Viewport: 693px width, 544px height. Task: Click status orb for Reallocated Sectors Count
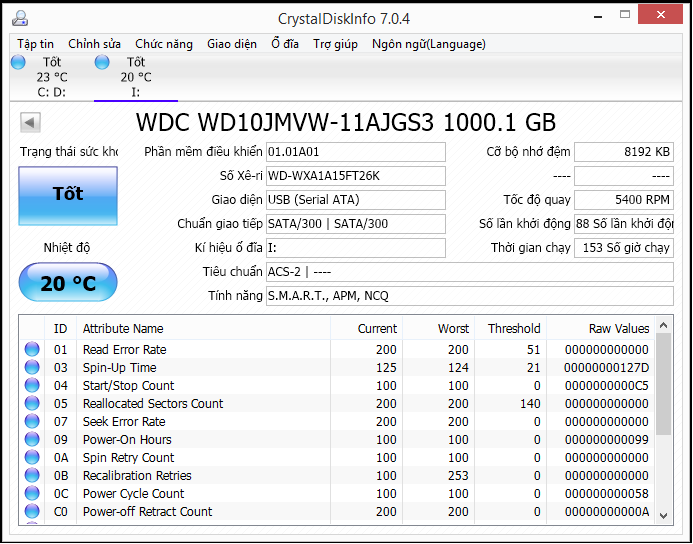pyautogui.click(x=32, y=403)
